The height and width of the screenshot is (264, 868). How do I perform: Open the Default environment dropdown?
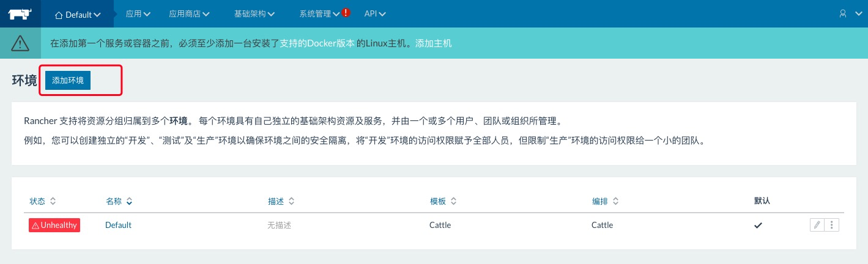pyautogui.click(x=78, y=14)
